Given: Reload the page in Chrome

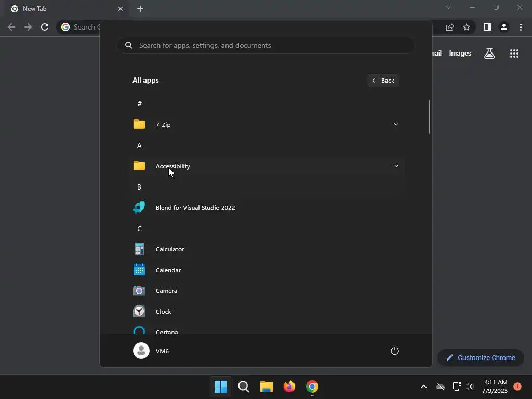Looking at the screenshot, I should [45, 27].
